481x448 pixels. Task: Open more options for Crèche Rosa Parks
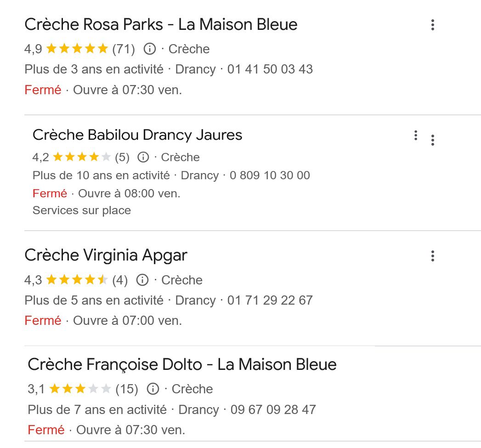point(432,25)
